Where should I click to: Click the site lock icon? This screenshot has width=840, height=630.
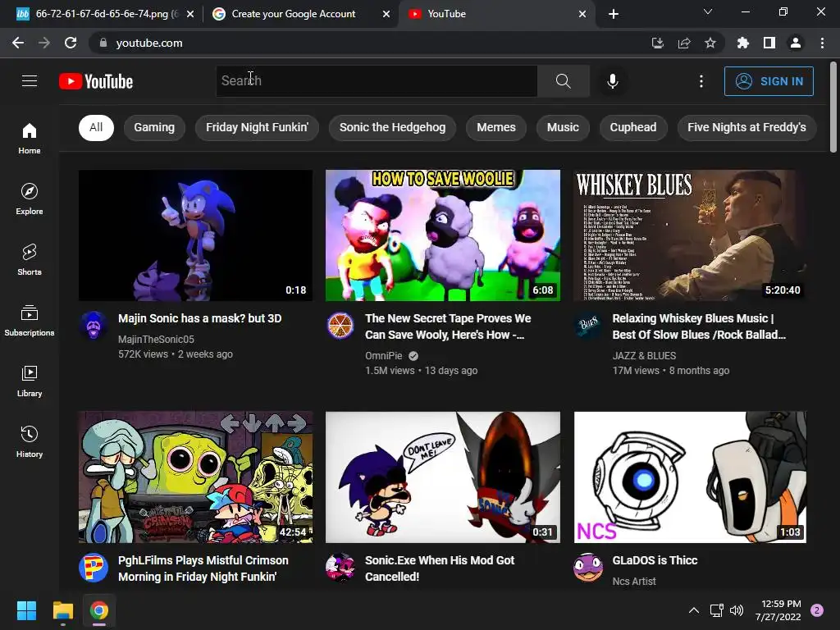103,43
